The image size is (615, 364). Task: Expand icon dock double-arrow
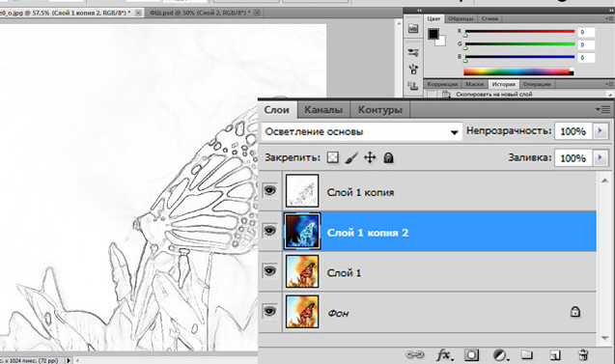[x=419, y=10]
